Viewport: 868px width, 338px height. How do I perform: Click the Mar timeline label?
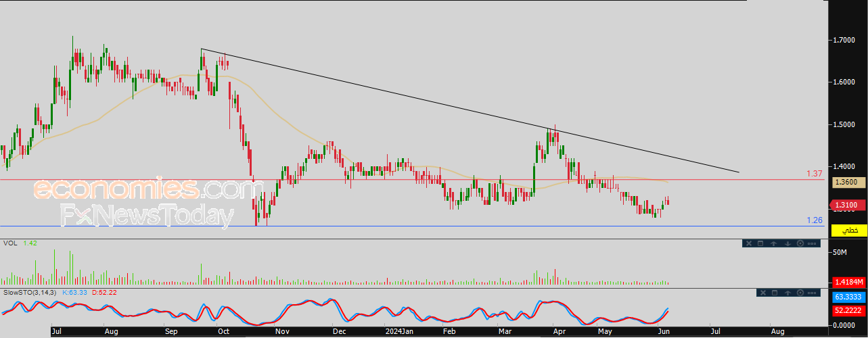point(505,332)
